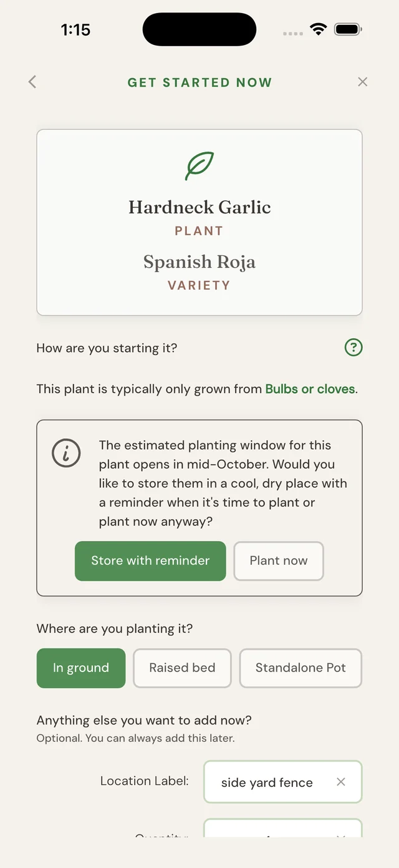This screenshot has height=868, width=399.
Task: Tap the battery indicator icon
Action: [x=348, y=29]
